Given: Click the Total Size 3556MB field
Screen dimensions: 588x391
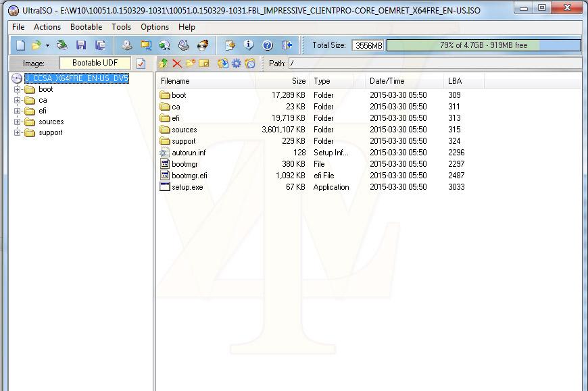Looking at the screenshot, I should [368, 45].
